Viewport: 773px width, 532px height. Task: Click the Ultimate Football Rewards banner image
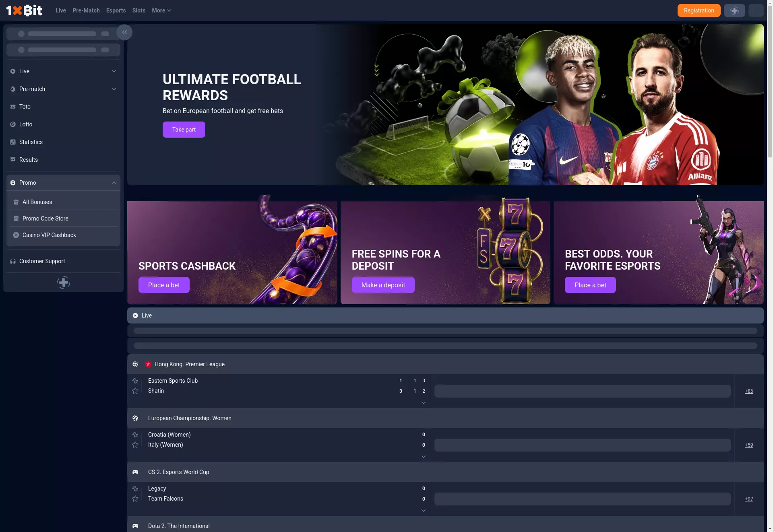[x=445, y=105]
